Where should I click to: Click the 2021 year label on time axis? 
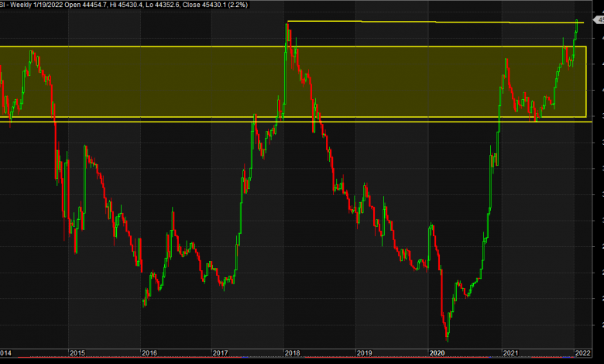coord(511,352)
